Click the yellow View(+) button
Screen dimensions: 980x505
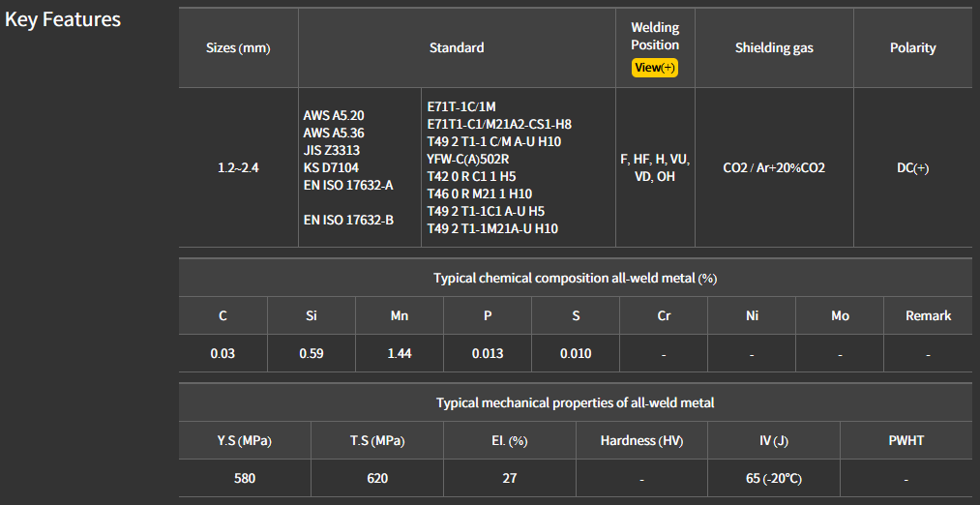pyautogui.click(x=654, y=68)
